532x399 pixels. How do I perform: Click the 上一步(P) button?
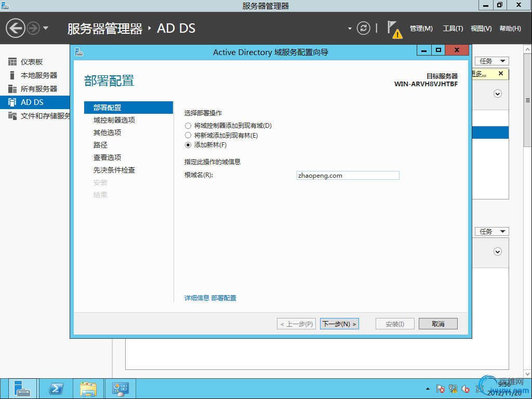[297, 324]
